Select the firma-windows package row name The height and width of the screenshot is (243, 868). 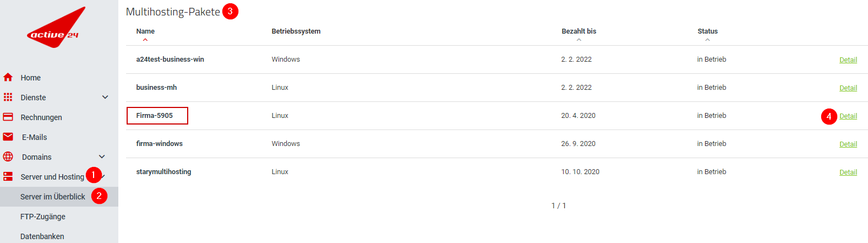coord(160,144)
